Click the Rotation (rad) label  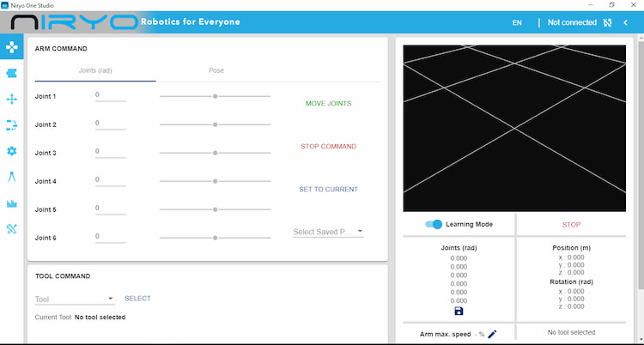(x=571, y=282)
